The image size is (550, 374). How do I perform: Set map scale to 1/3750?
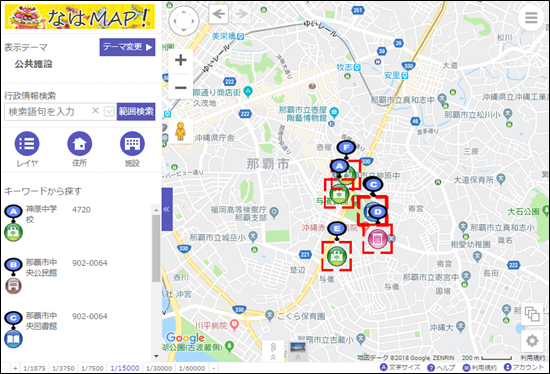point(63,368)
